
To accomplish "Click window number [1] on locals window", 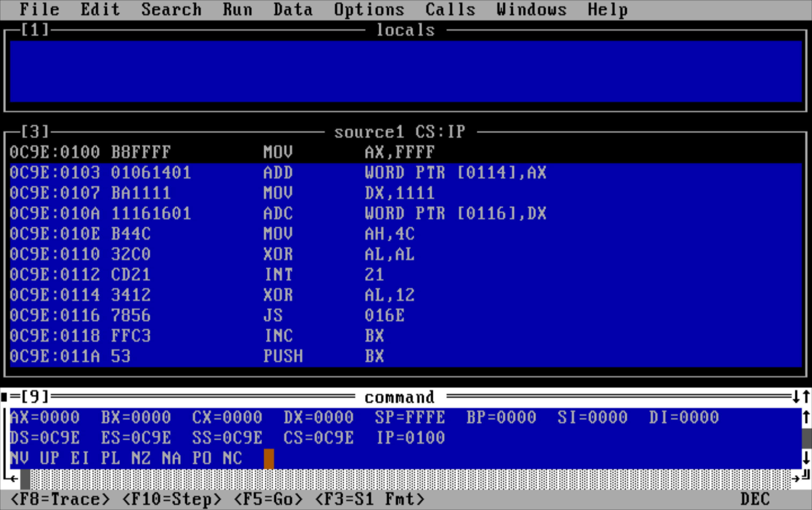I will 35,30.
